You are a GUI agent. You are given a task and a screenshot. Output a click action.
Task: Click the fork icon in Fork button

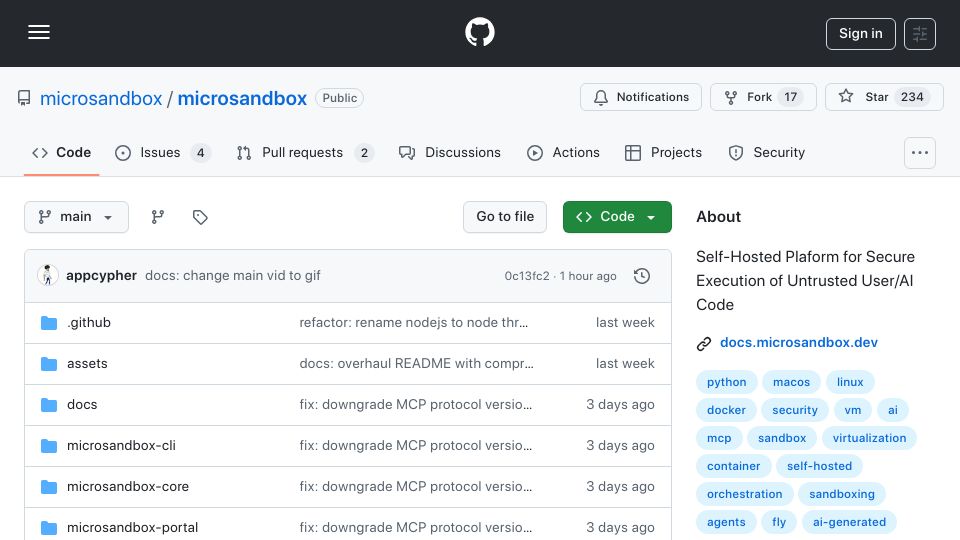coord(730,97)
